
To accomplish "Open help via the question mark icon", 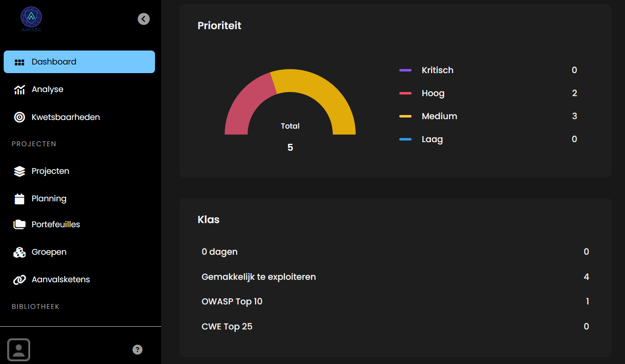I will [137, 350].
